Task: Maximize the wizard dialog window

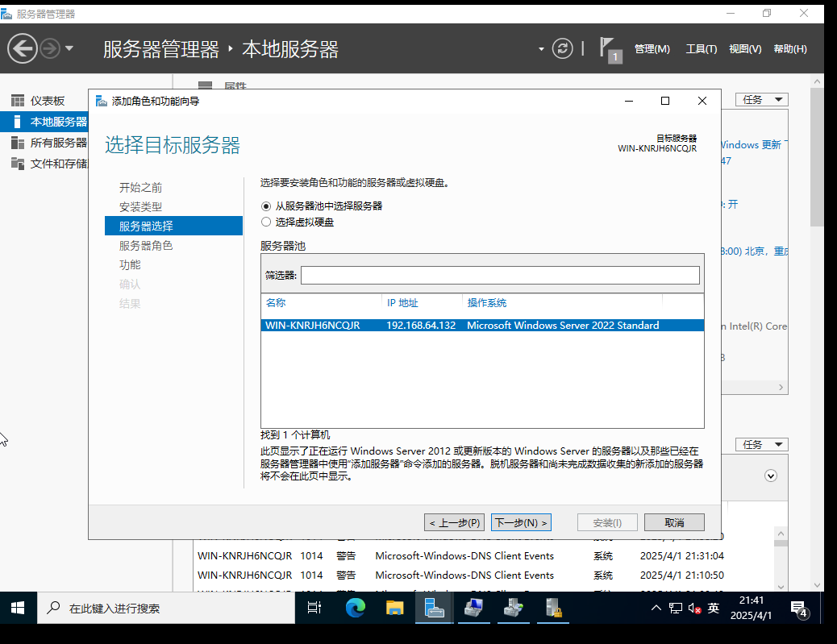Action: pyautogui.click(x=665, y=101)
